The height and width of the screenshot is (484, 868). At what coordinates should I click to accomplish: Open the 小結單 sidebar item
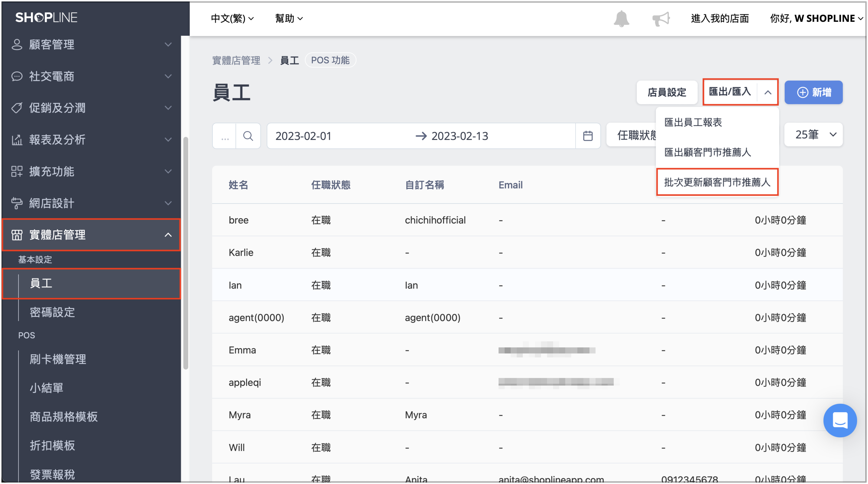coord(47,388)
